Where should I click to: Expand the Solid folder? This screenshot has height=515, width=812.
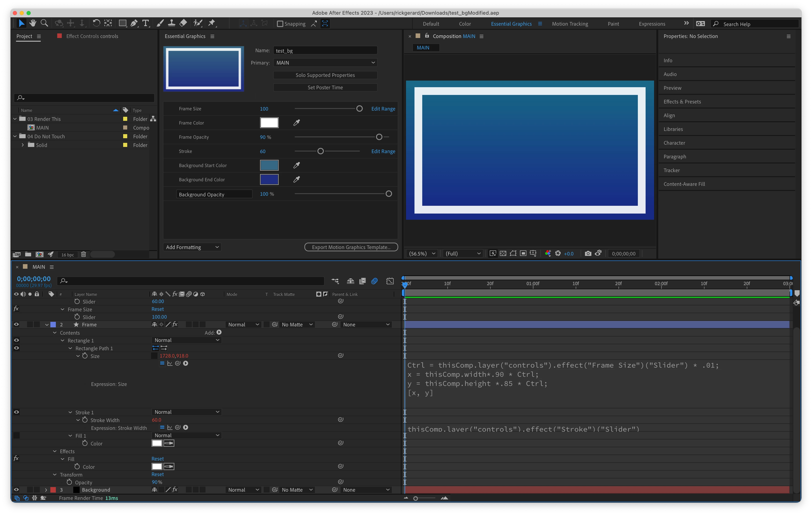[23, 145]
